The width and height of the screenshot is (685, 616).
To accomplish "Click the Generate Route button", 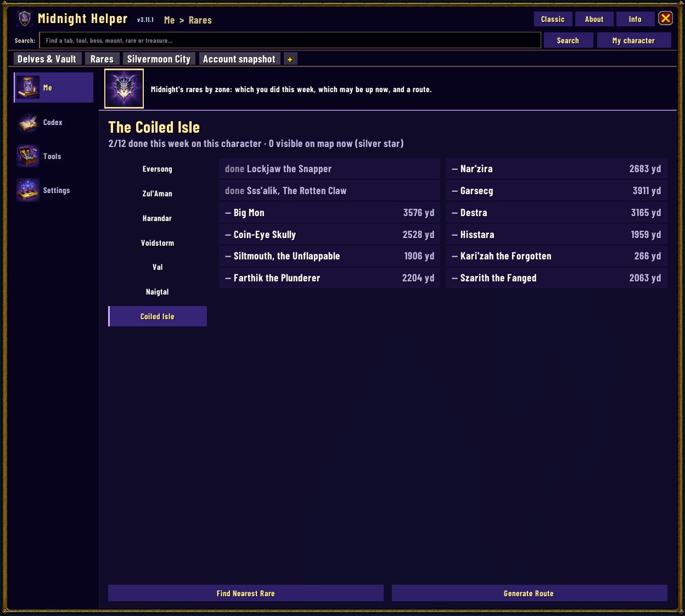I will (x=529, y=594).
